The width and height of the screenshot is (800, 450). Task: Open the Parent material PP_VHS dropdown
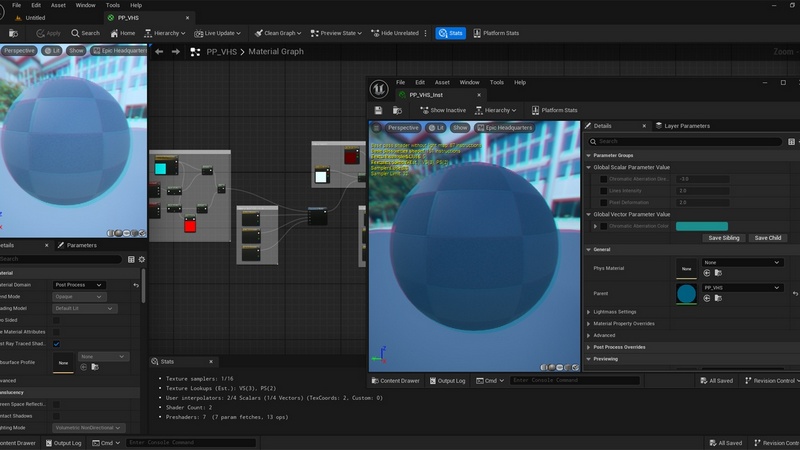click(x=741, y=288)
